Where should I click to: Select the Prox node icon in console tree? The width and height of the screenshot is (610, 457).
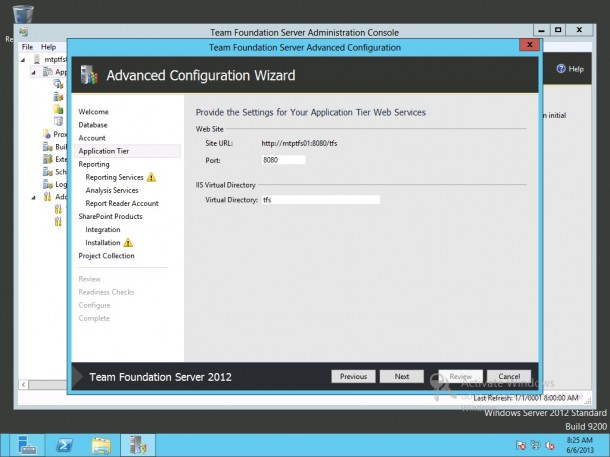(x=47, y=134)
